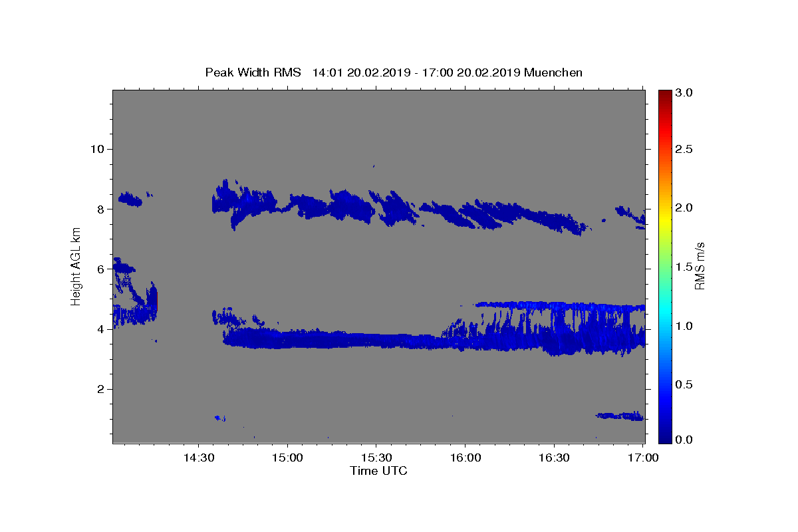Click the 16:30 time tick label

[554, 458]
